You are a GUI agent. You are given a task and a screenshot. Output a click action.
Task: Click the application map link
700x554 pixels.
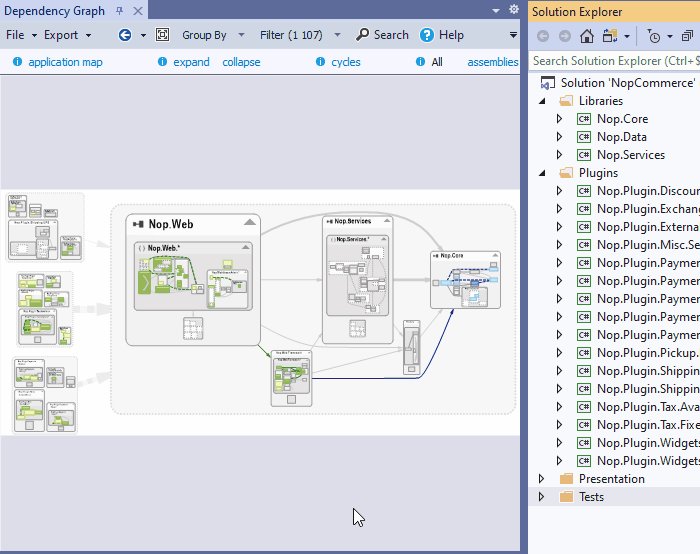pyautogui.click(x=65, y=62)
